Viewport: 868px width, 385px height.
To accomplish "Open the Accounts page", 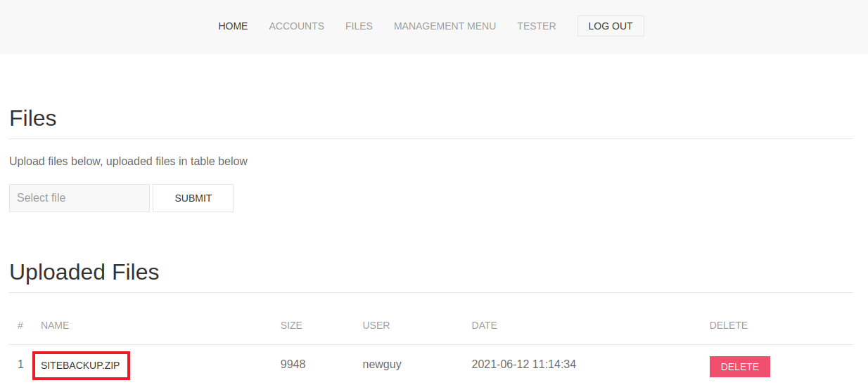I will [296, 26].
